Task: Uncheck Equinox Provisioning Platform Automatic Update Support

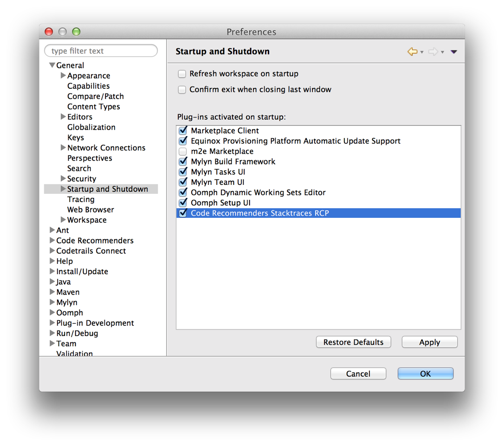Action: [183, 141]
